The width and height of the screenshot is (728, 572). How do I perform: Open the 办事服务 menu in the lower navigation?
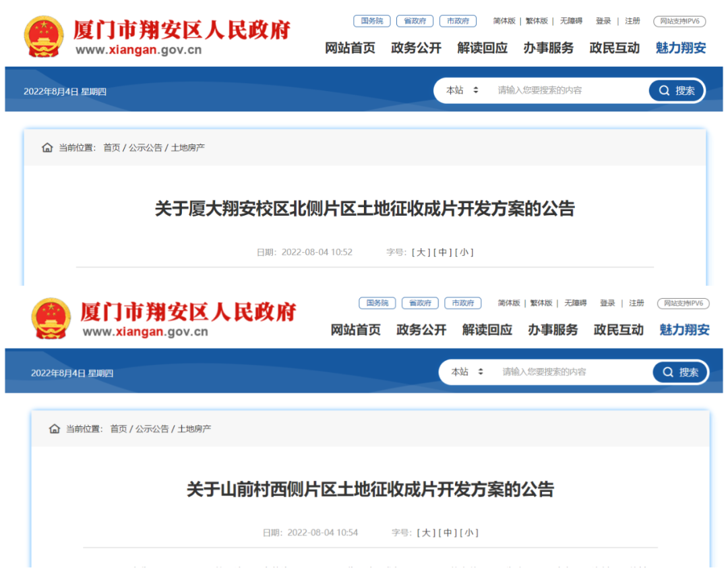coord(553,330)
